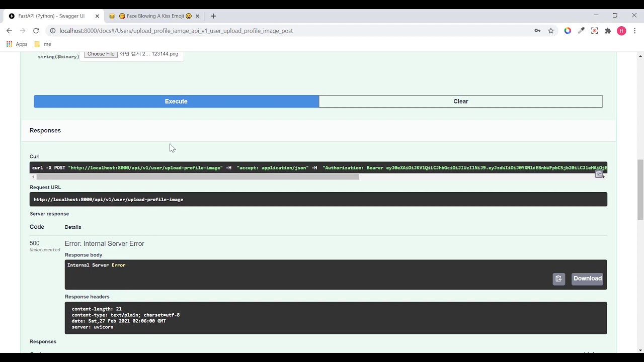Minimize the Chrome window

[x=596, y=16]
